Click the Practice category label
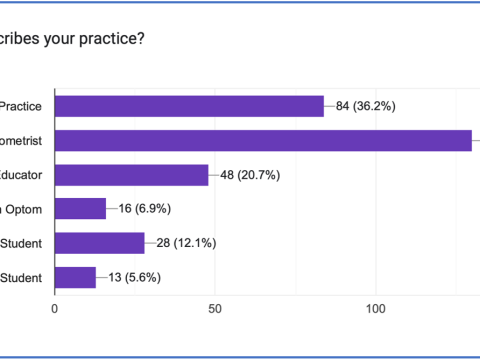The height and width of the screenshot is (360, 480). [21, 106]
